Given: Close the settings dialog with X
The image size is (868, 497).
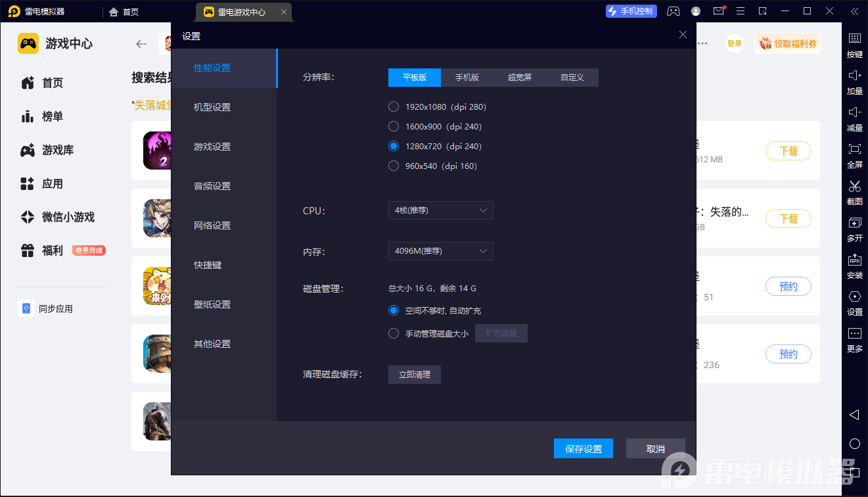Looking at the screenshot, I should pyautogui.click(x=683, y=35).
